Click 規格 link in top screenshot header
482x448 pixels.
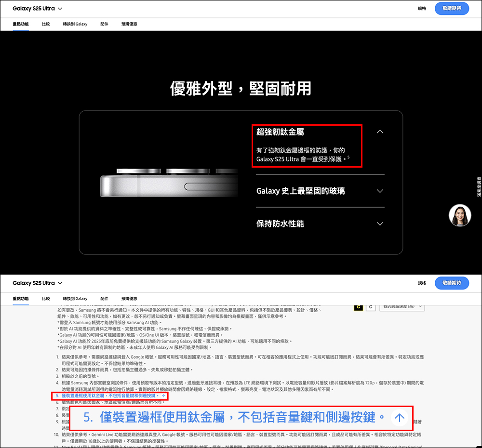click(x=422, y=9)
